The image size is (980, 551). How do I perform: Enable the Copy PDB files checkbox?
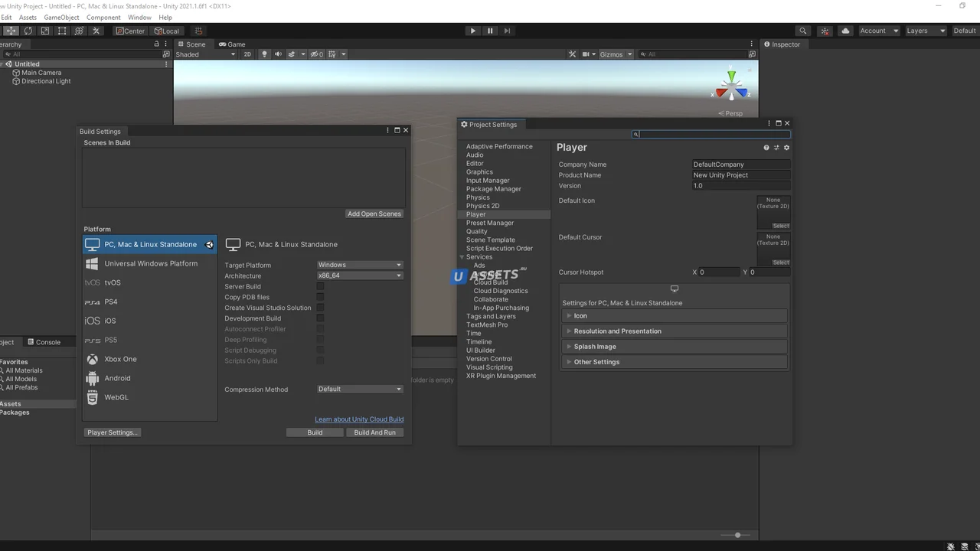tap(320, 297)
